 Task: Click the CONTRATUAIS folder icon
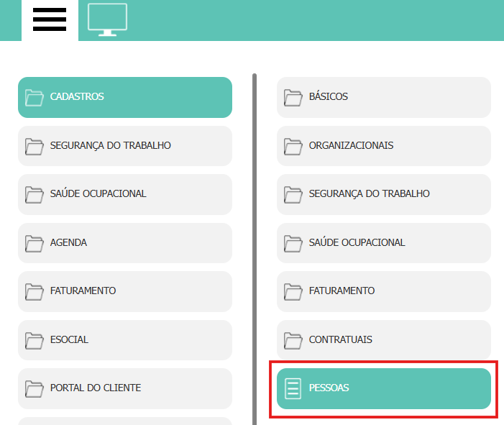[x=293, y=341]
